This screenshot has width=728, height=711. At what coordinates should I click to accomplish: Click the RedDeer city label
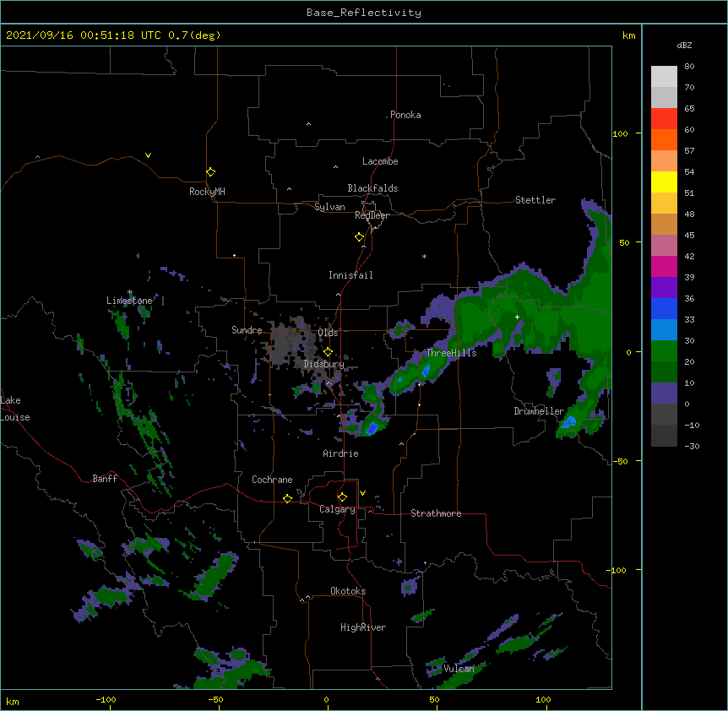(372, 215)
